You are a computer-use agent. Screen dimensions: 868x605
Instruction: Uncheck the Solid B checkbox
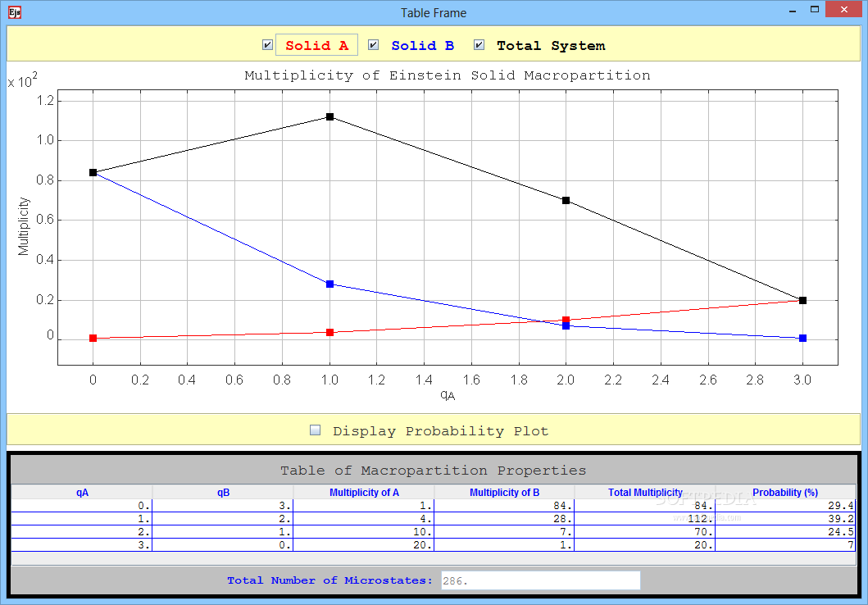click(x=374, y=45)
